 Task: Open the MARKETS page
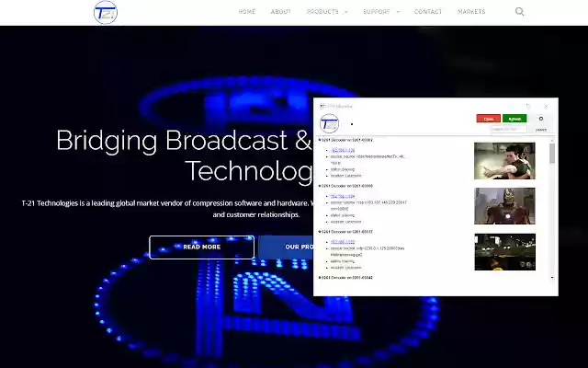click(x=471, y=12)
